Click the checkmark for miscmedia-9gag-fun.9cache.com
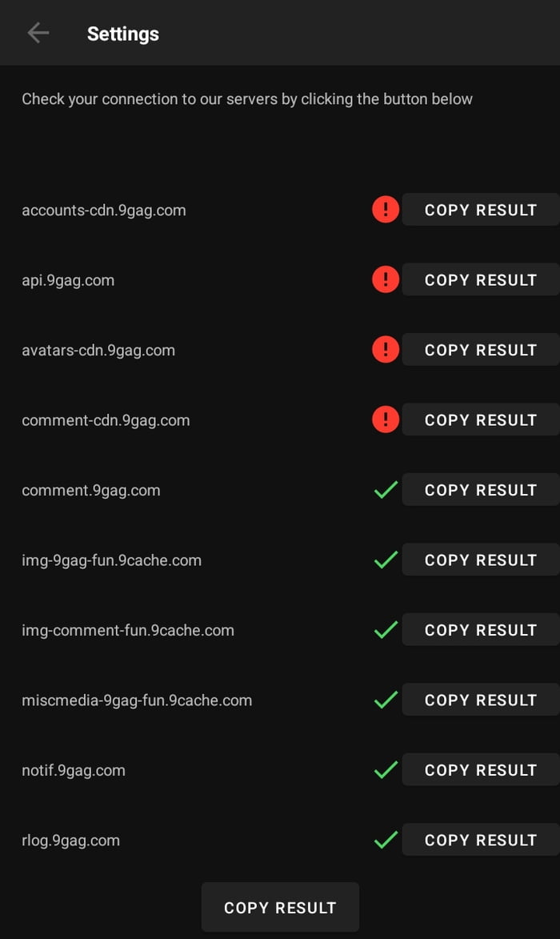 coord(385,699)
